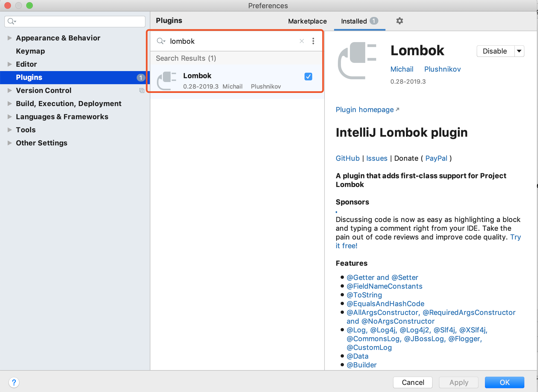Image resolution: width=538 pixels, height=392 pixels.
Task: Clear the lombok plugin search text
Action: click(x=302, y=41)
